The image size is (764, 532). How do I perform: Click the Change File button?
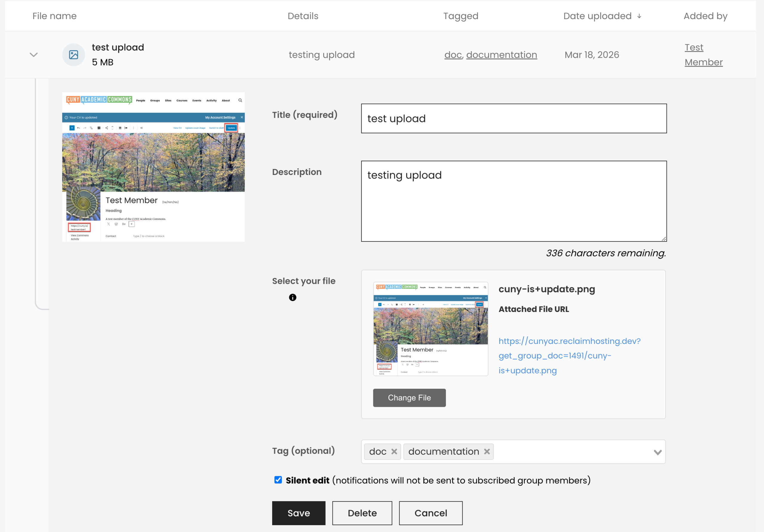[409, 397]
